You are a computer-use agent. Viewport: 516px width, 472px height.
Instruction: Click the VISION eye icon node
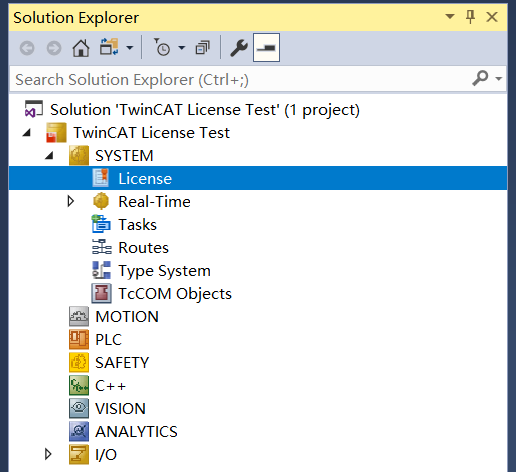point(79,408)
